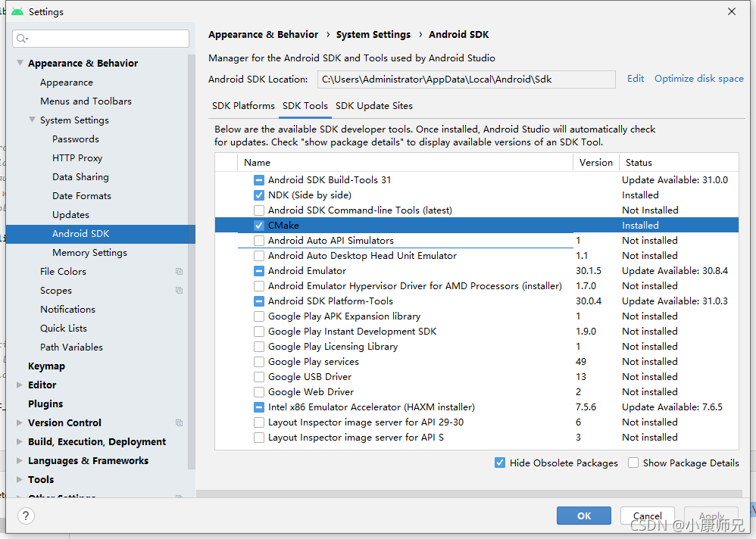The image size is (756, 539).
Task: Select Data Sharing settings item
Action: [x=80, y=177]
